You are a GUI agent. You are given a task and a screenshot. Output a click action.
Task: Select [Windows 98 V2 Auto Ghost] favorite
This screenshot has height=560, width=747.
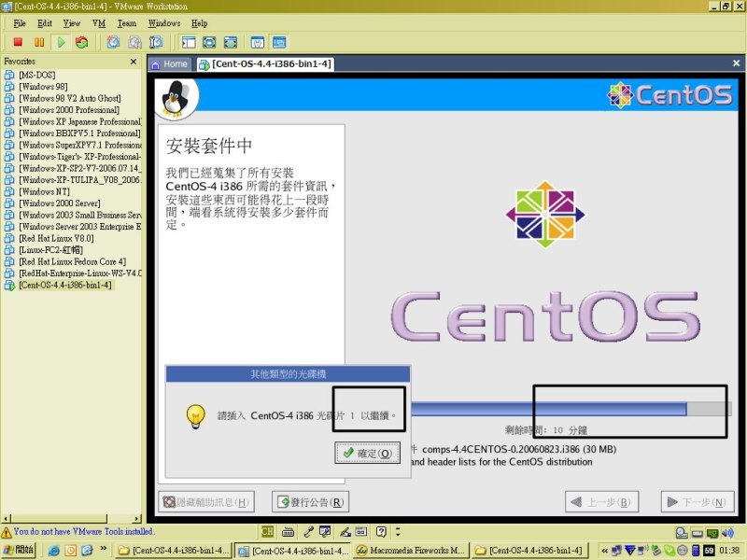coord(69,98)
